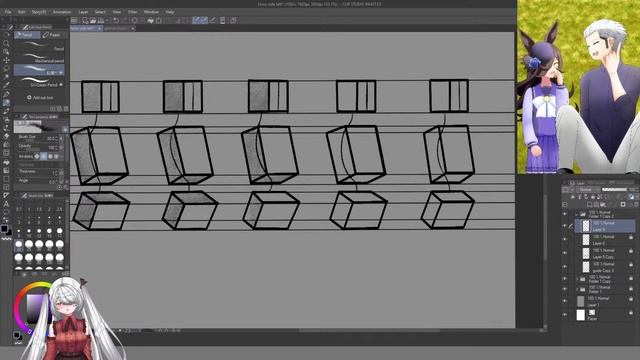
Task: Select the brush in the row above Mechanical pencil
Action: 40,46
